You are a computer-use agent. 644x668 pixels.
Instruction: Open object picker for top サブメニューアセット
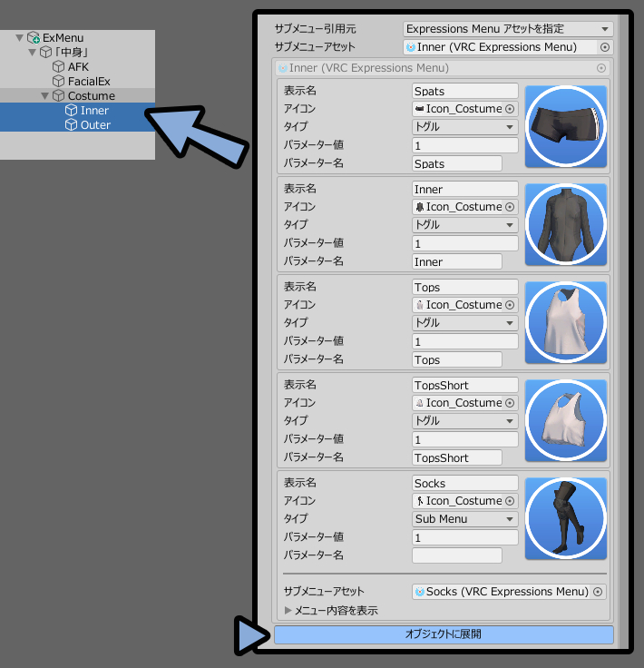[x=605, y=47]
